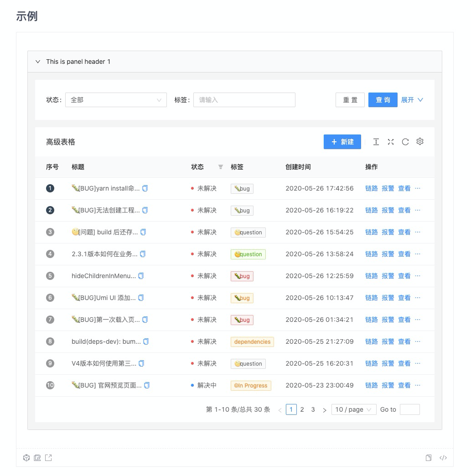Click the 标签 input field
This screenshot has height=476, width=471.
tap(244, 100)
